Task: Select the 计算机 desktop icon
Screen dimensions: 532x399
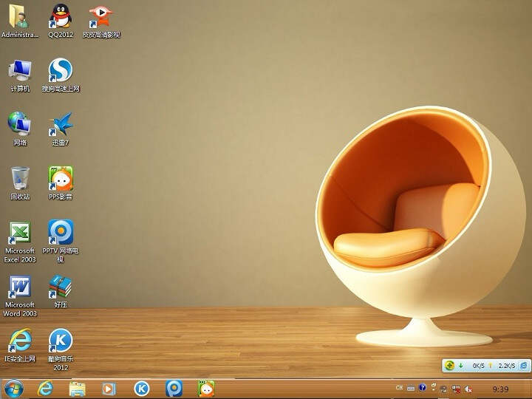Action: coord(20,70)
